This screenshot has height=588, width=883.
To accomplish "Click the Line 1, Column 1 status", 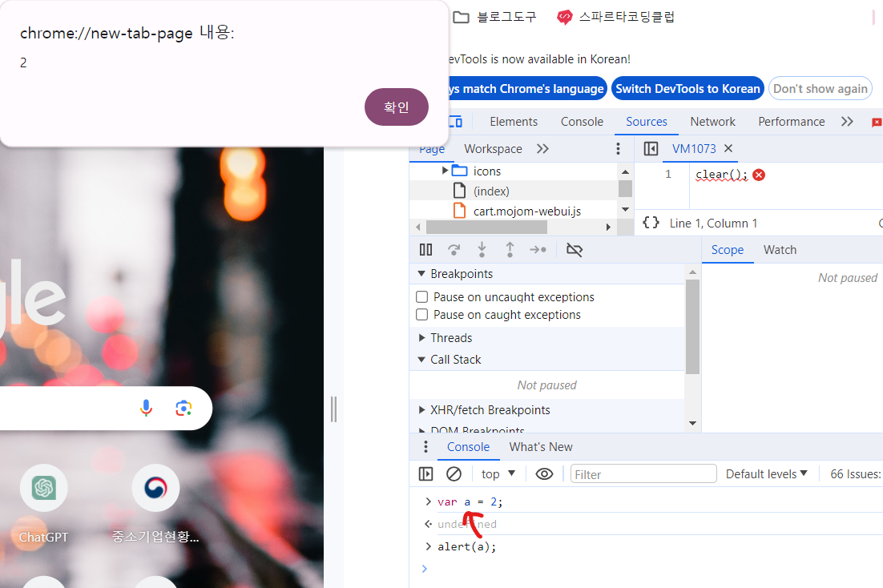I will (713, 223).
